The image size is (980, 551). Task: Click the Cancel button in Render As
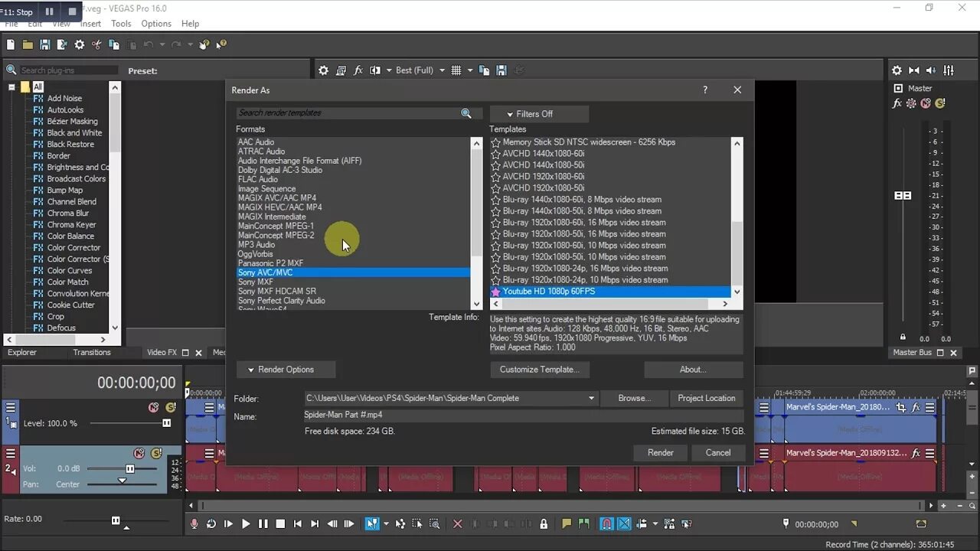[x=718, y=452]
